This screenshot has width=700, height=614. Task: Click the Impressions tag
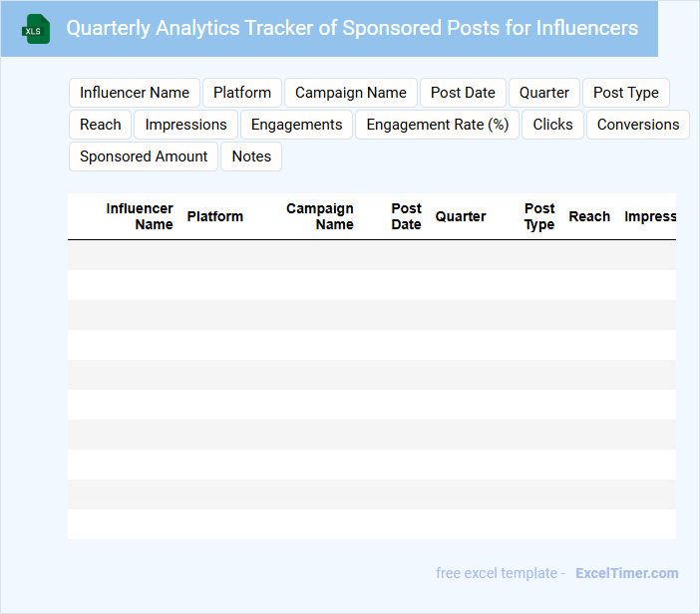[x=186, y=125]
